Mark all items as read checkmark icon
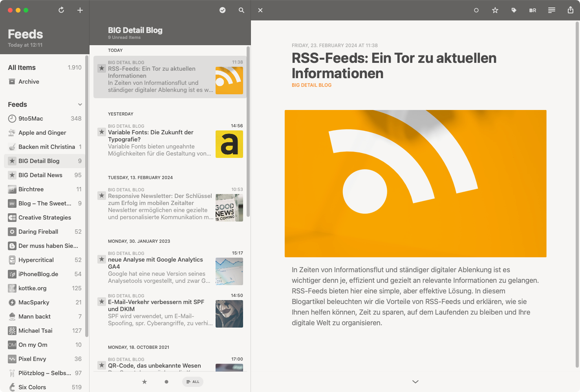 tap(223, 10)
